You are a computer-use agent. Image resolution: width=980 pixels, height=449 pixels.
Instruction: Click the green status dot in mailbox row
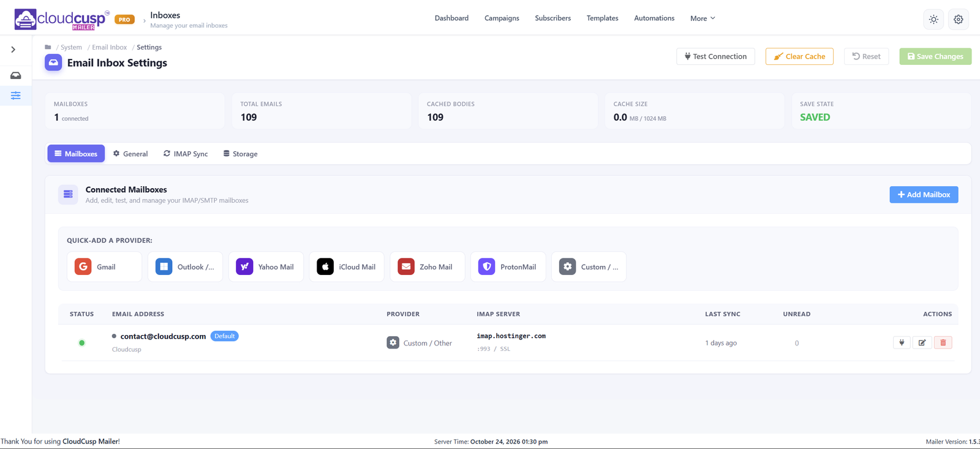(x=82, y=343)
